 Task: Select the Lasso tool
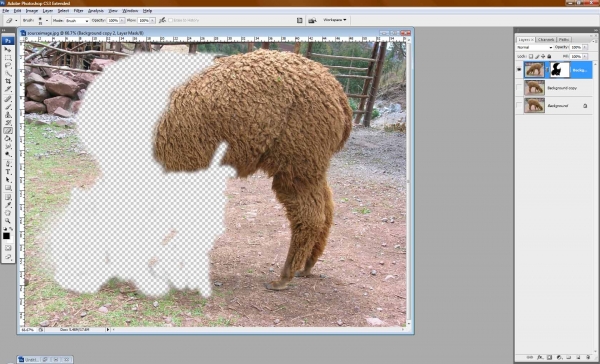click(x=8, y=65)
